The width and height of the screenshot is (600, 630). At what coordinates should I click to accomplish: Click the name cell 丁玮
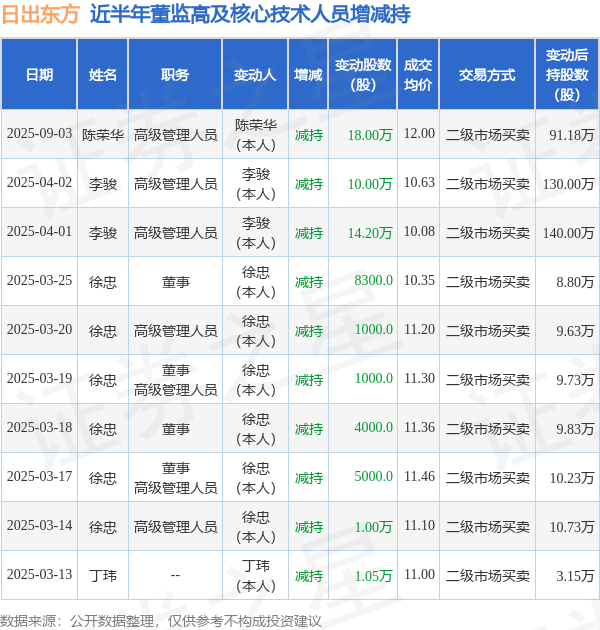click(102, 576)
